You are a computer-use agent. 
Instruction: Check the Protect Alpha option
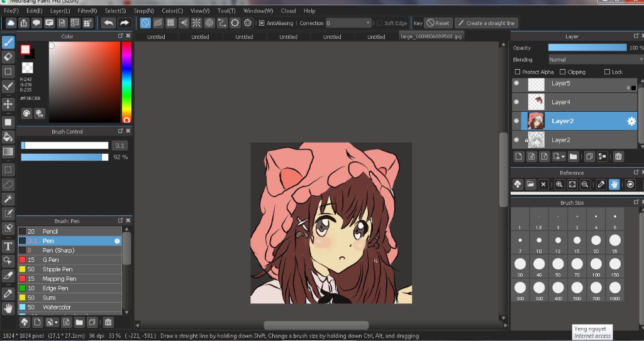(518, 72)
